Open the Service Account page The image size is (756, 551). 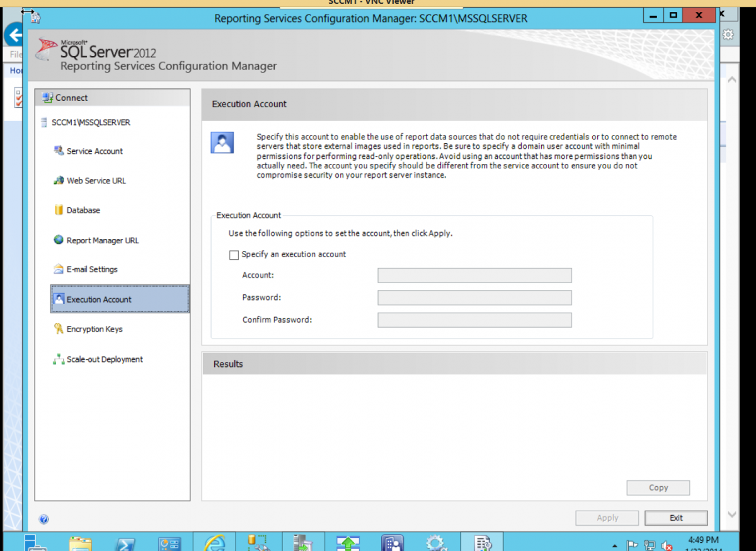tap(94, 151)
